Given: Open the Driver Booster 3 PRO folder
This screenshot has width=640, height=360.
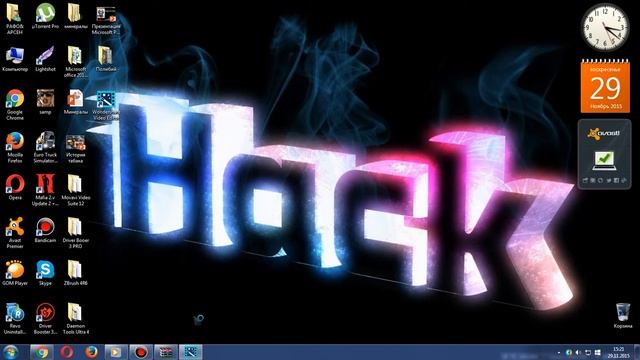Looking at the screenshot, I should click(75, 233).
